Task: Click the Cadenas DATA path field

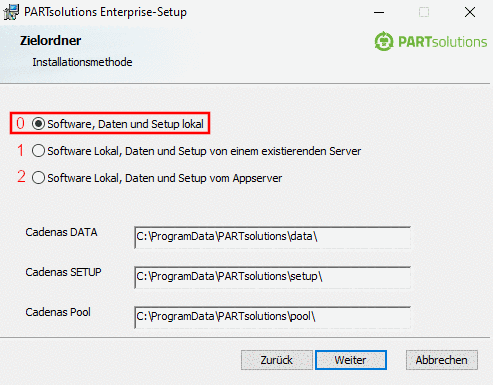Action: click(x=272, y=237)
